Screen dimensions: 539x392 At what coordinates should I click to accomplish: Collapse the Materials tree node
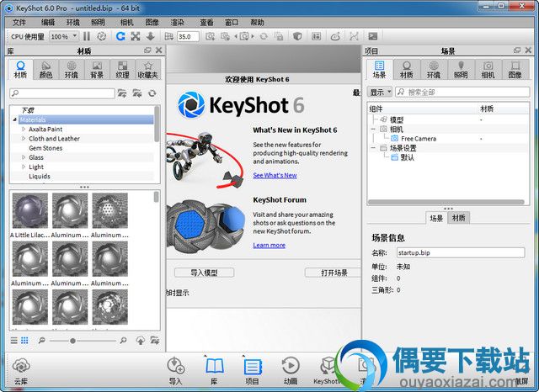tap(15, 119)
